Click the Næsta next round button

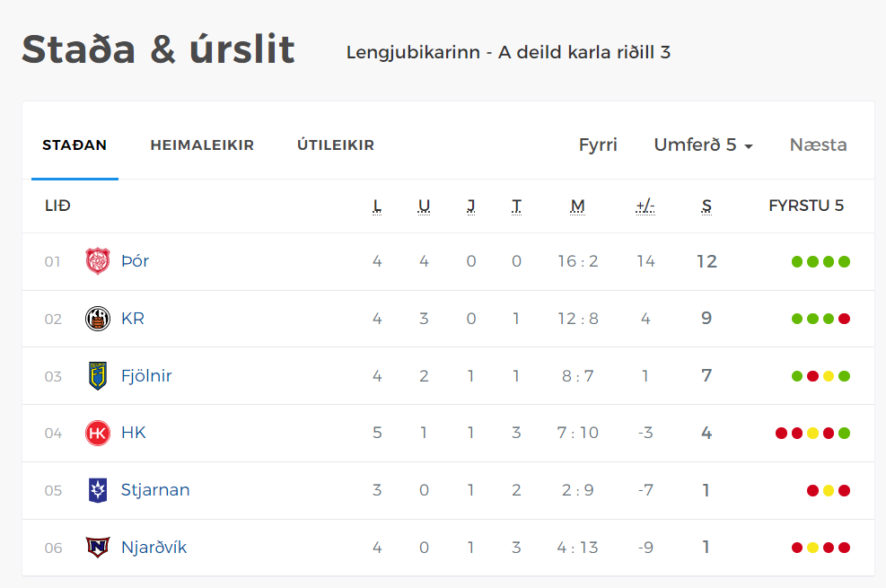[818, 145]
